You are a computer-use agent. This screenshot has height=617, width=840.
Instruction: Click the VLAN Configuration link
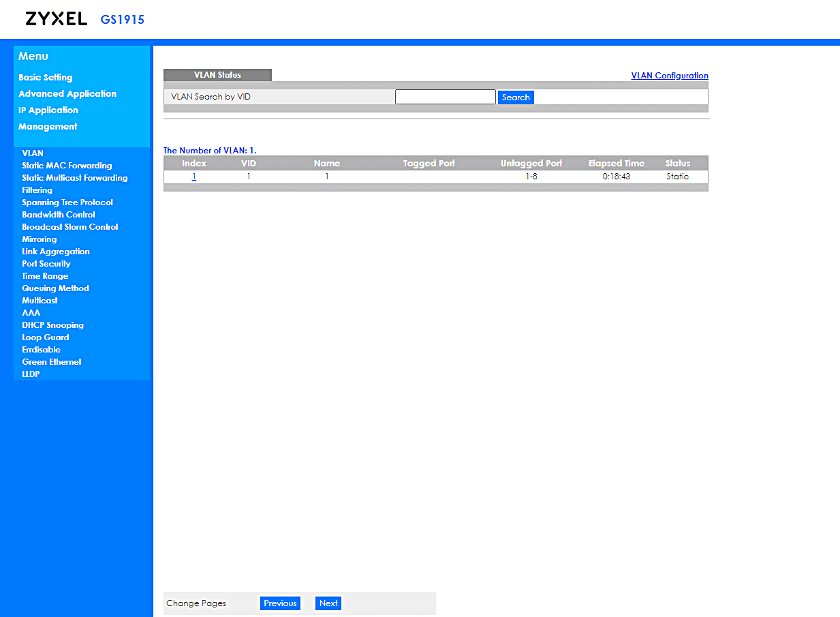[x=670, y=76]
